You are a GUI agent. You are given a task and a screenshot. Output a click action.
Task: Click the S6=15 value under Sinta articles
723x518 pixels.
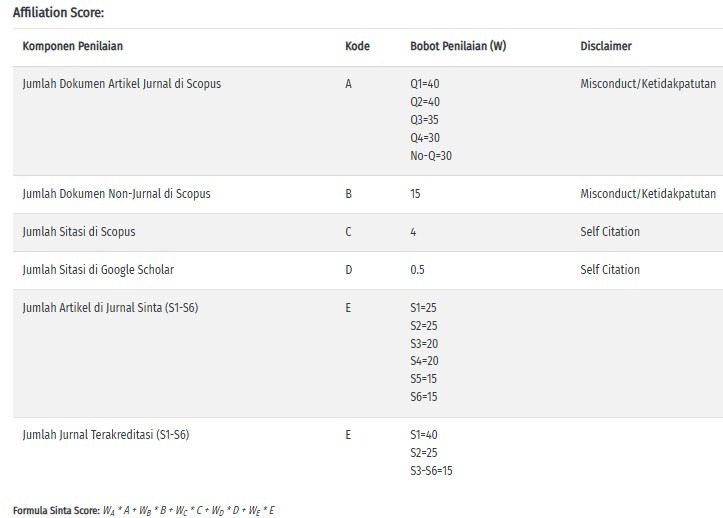pyautogui.click(x=423, y=397)
